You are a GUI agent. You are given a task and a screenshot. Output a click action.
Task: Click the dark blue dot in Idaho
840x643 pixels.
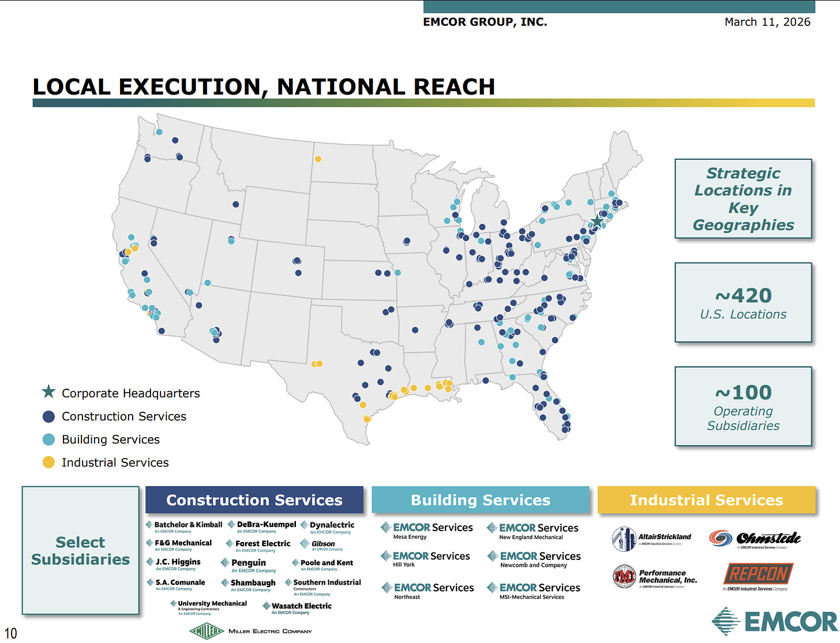(235, 204)
